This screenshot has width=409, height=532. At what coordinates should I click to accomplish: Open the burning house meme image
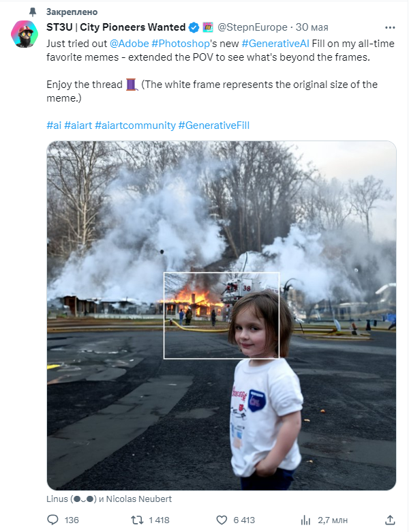click(221, 315)
